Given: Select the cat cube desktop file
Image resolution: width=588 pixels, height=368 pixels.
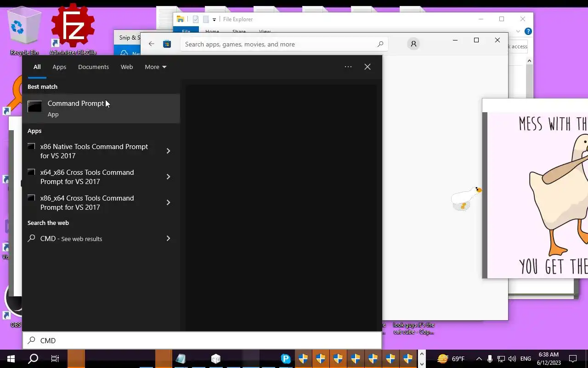Looking at the screenshot, I should 413,328.
